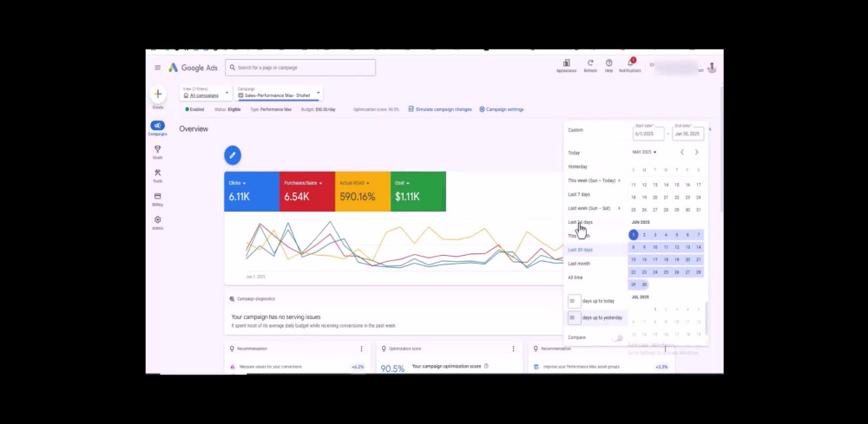Select the Last 30 days range

[580, 250]
